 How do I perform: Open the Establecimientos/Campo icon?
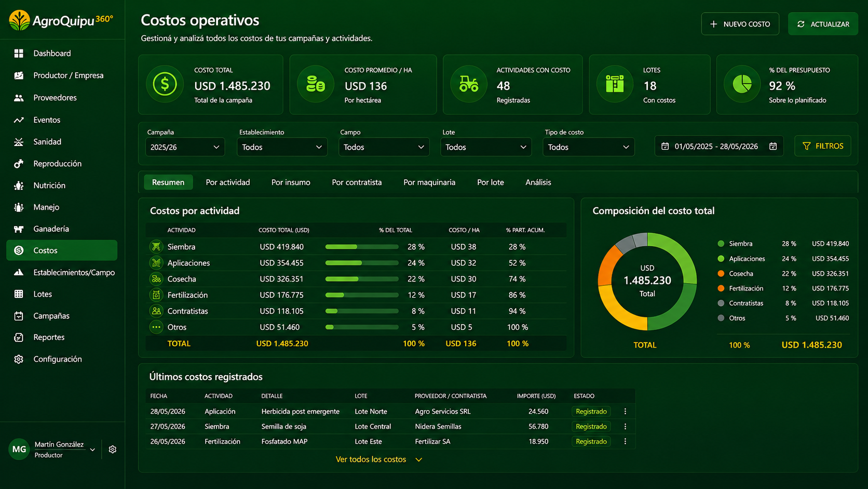coord(19,272)
